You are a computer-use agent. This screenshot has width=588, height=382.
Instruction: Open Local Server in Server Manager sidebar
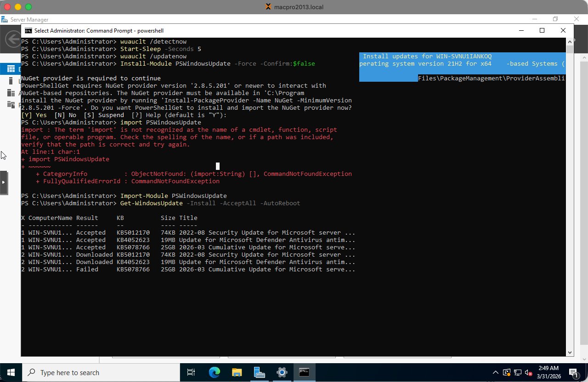click(11, 81)
